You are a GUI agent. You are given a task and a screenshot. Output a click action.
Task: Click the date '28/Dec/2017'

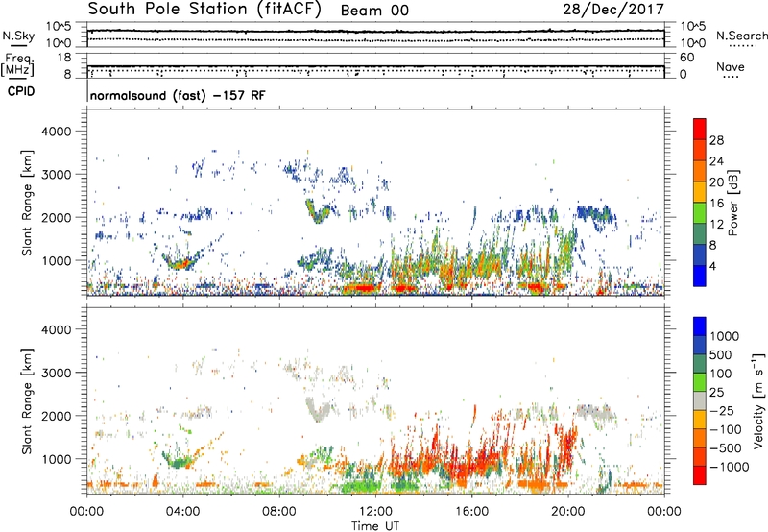[613, 9]
